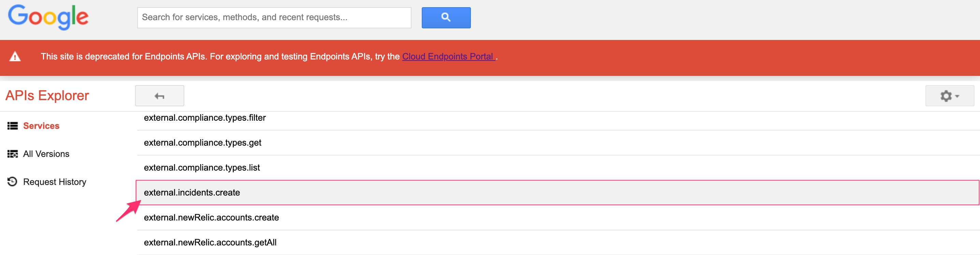
Task: Select external.compliance.types.list method
Action: tap(202, 167)
